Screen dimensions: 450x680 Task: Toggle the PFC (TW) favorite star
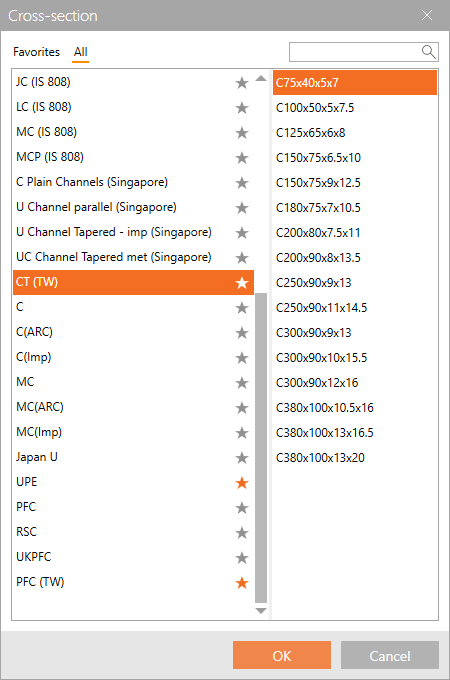point(242,583)
